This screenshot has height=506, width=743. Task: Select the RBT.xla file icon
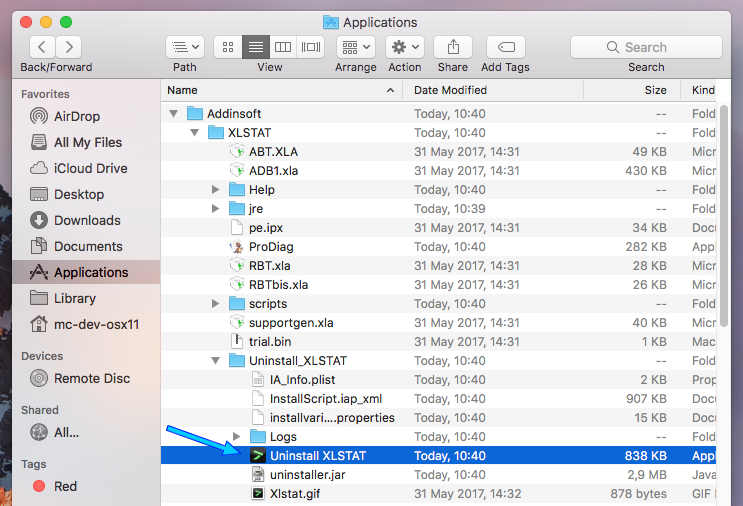click(x=237, y=266)
